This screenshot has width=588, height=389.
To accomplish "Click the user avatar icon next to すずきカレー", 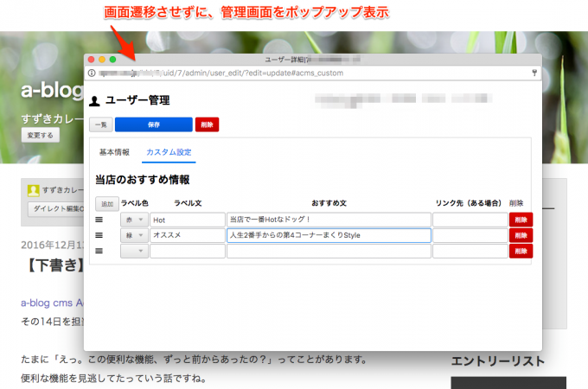I will coord(33,191).
